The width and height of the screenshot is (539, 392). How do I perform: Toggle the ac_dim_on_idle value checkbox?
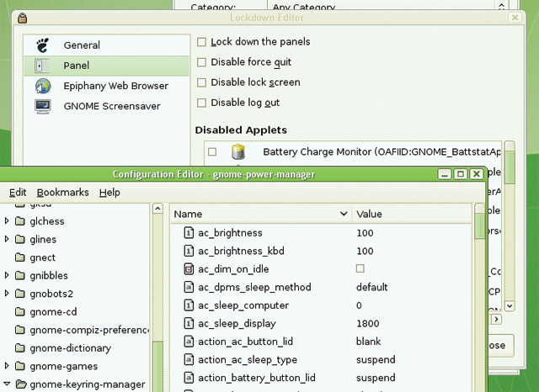pyautogui.click(x=360, y=268)
